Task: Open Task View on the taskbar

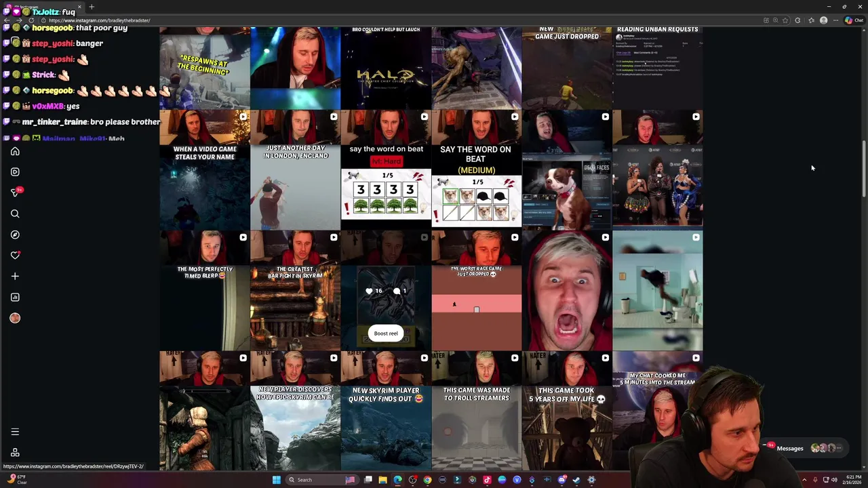Action: click(368, 480)
